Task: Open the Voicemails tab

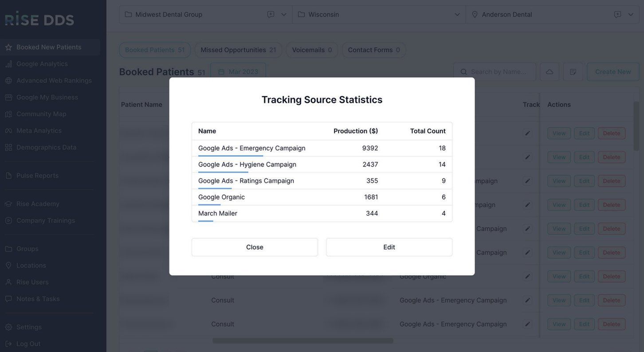Action: tap(312, 50)
